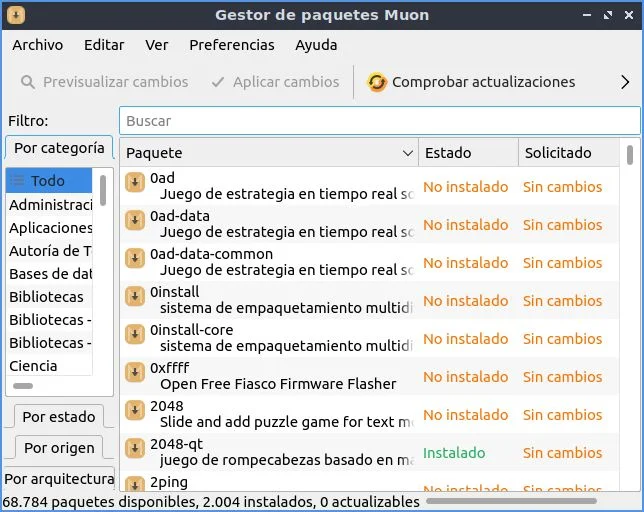
Task: Open the Preferencias menu
Action: 232,45
